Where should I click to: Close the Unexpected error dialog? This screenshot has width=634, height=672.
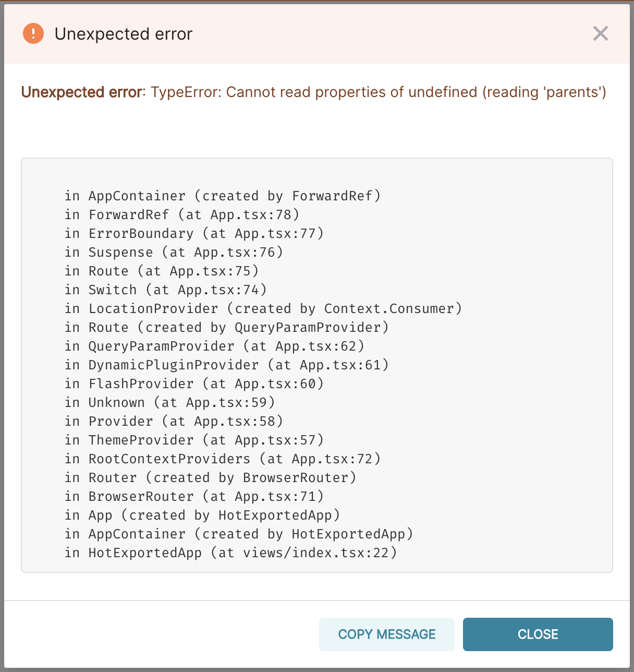point(538,634)
